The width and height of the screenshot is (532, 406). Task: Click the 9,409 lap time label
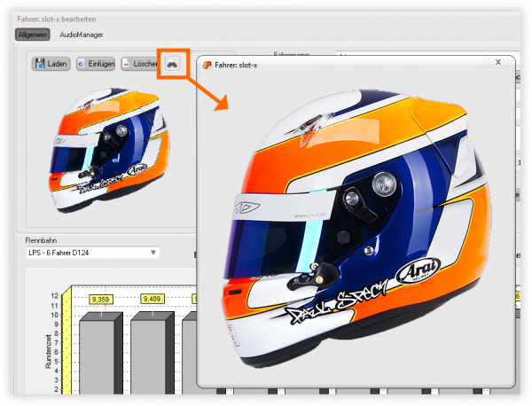[148, 299]
